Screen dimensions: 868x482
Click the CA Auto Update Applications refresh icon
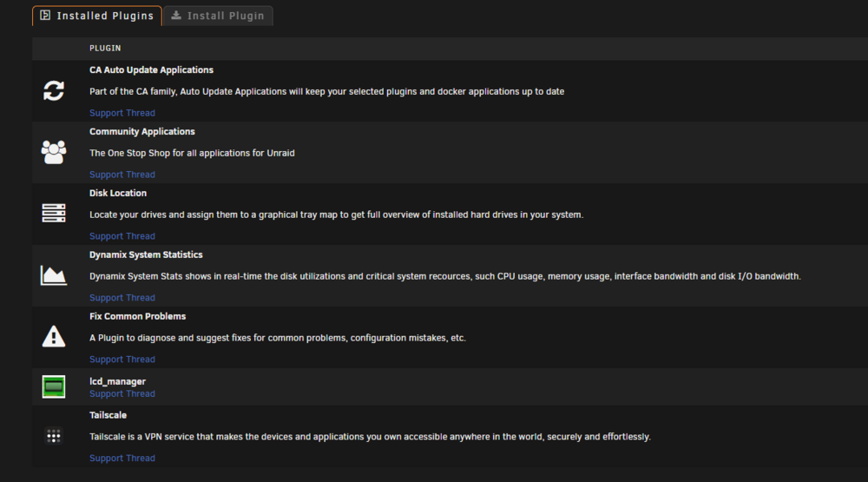click(x=54, y=91)
